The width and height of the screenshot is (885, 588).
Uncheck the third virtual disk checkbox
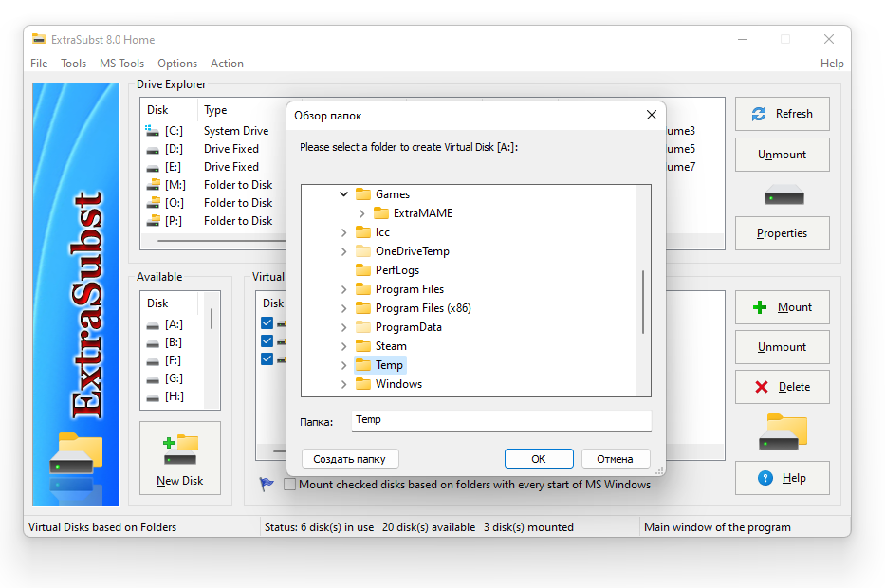pos(267,358)
